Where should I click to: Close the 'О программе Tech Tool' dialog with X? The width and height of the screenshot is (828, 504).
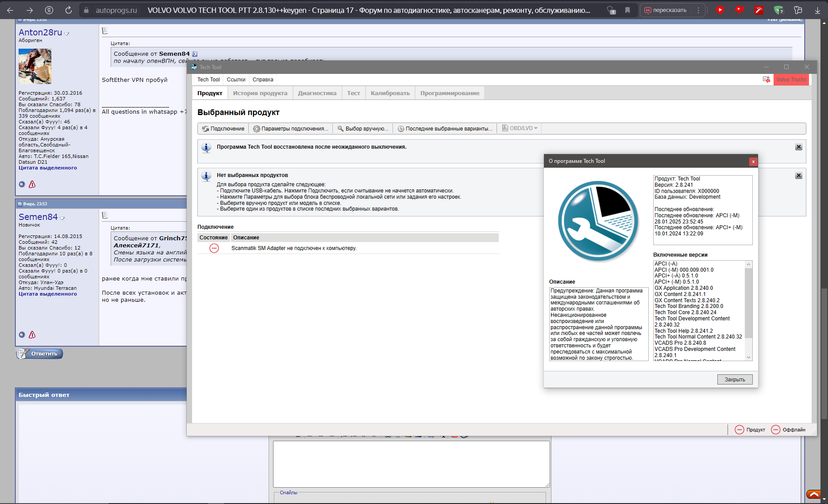click(x=753, y=162)
